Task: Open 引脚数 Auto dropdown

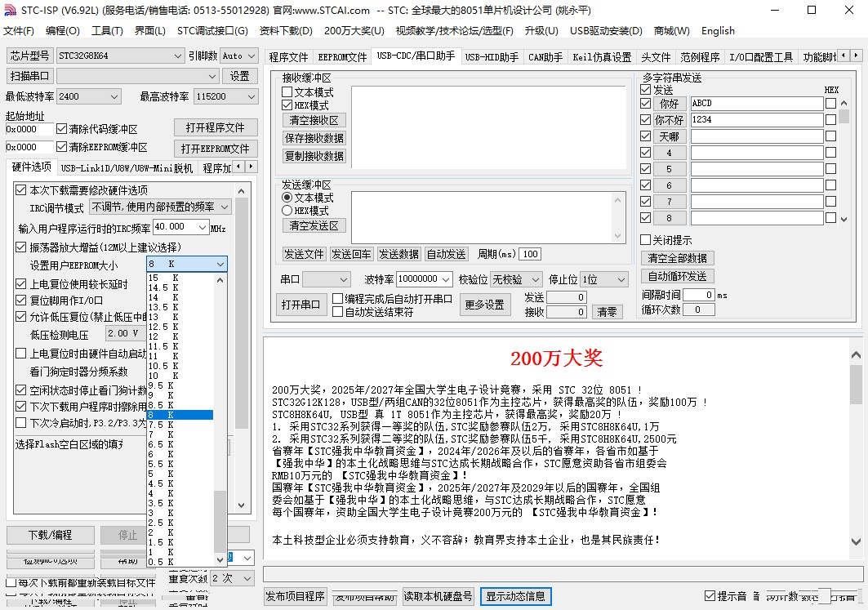Action: pyautogui.click(x=239, y=56)
